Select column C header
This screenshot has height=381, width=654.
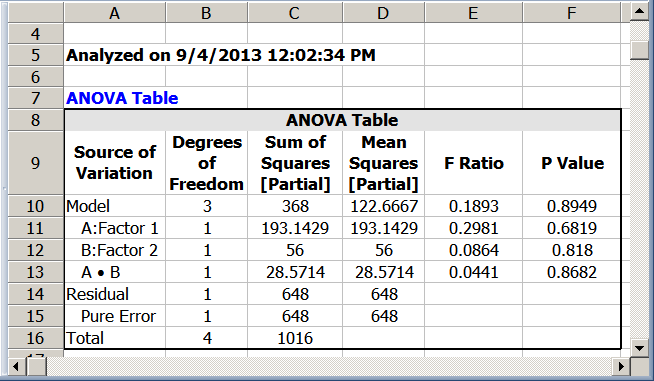294,13
